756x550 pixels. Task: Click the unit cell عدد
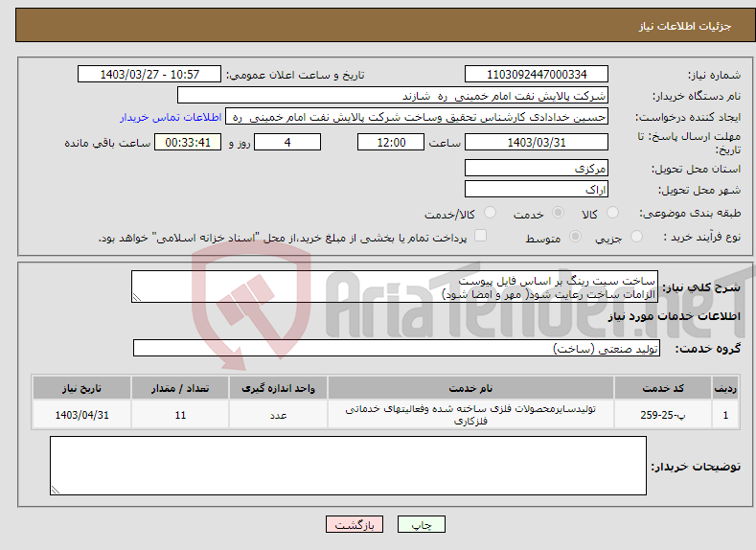278,415
